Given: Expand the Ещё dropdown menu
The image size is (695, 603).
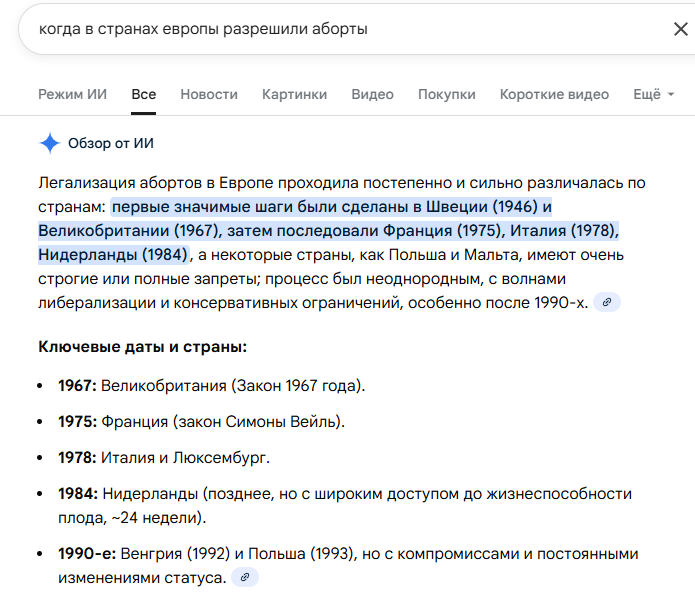Looking at the screenshot, I should (654, 95).
